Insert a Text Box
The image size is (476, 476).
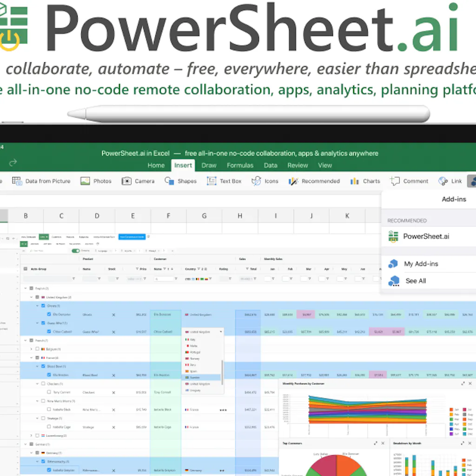coord(225,181)
